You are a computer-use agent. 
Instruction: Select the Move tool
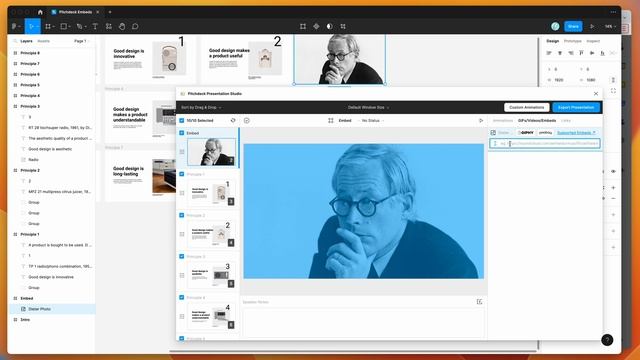point(32,27)
